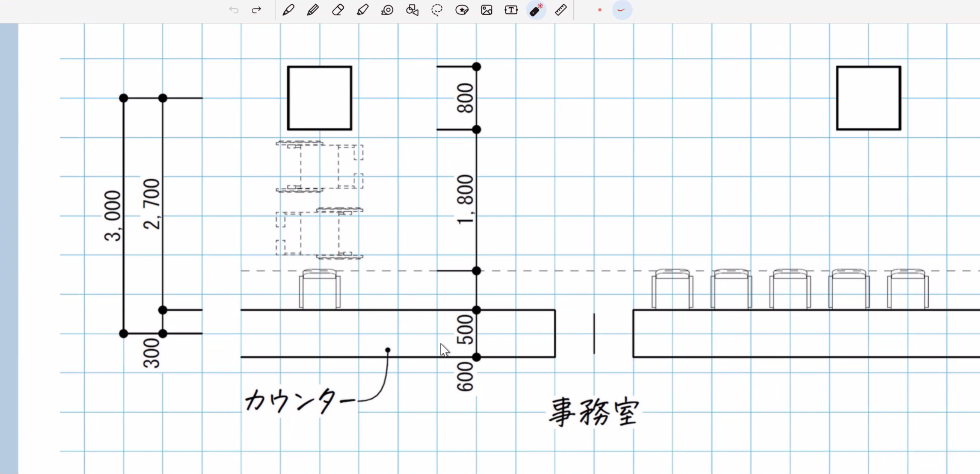Select the Eraser tool
980x474 pixels.
tap(338, 10)
